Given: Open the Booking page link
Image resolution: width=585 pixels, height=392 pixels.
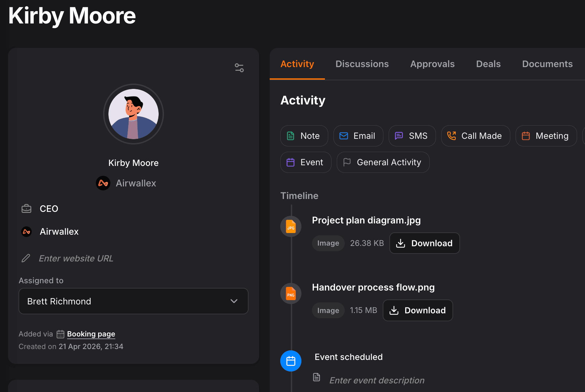Looking at the screenshot, I should click(91, 334).
